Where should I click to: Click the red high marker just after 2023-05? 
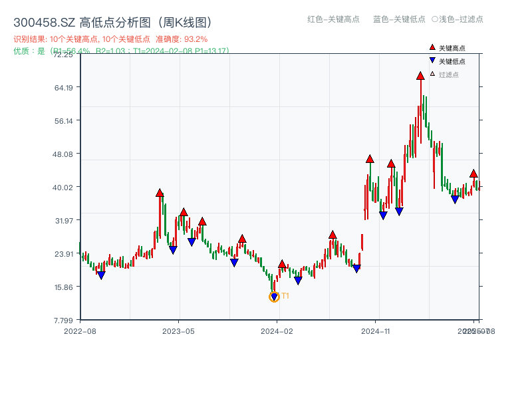184,212
